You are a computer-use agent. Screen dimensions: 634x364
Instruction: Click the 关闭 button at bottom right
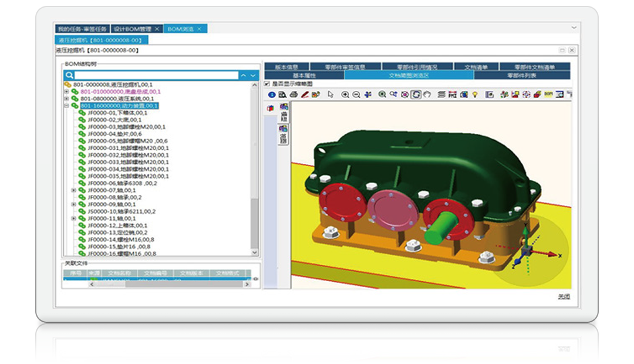click(x=564, y=297)
